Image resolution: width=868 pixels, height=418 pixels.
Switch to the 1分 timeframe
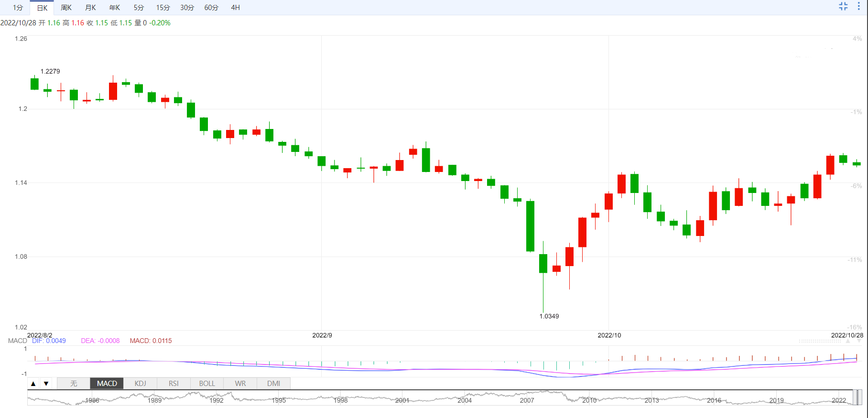coord(18,8)
